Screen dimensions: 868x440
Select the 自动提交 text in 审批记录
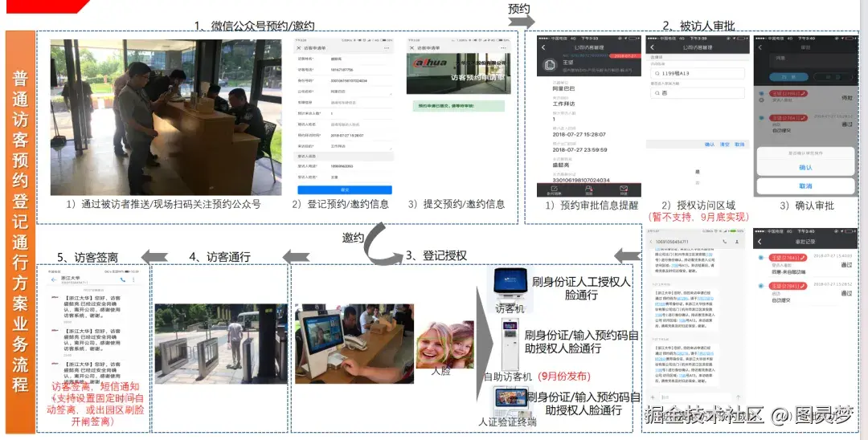[x=781, y=300]
